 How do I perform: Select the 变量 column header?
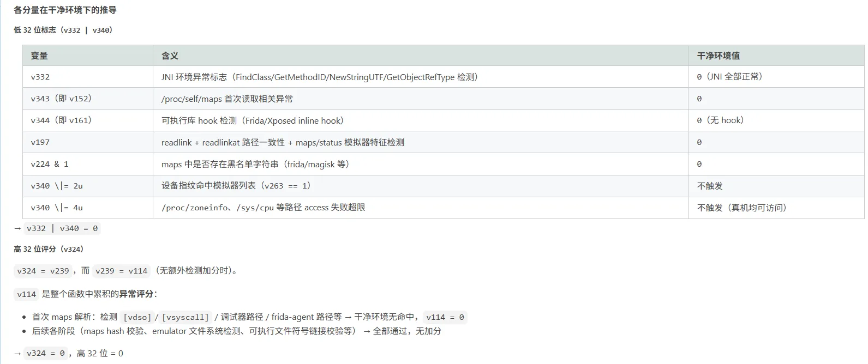(39, 56)
